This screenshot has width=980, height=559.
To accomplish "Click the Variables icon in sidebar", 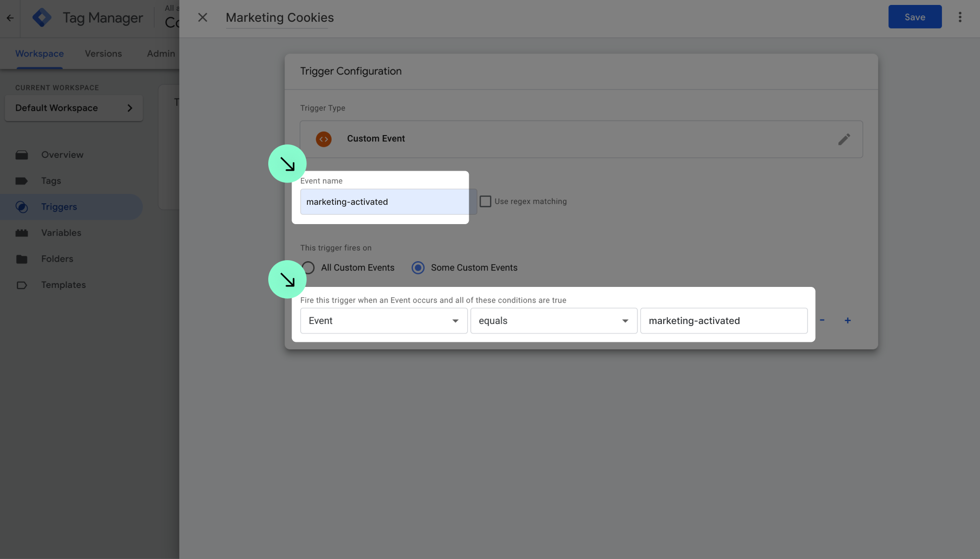I will click(22, 233).
